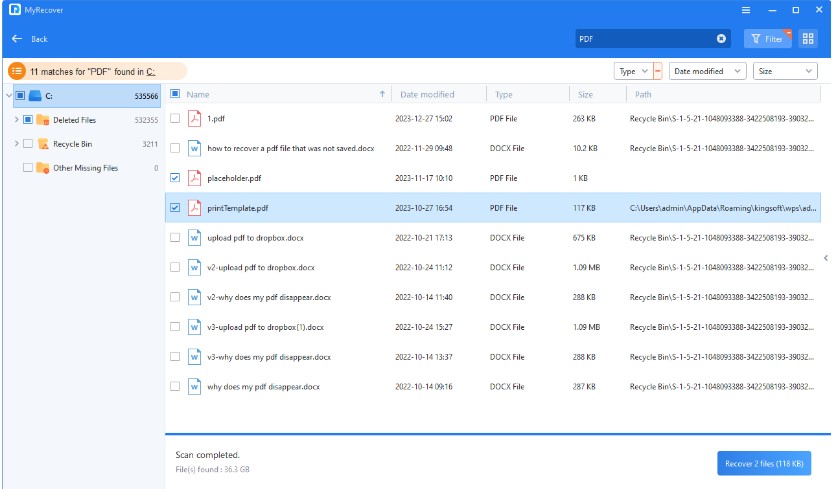Image resolution: width=832 pixels, height=489 pixels.
Task: Clear the PDF search text
Action: (x=721, y=39)
